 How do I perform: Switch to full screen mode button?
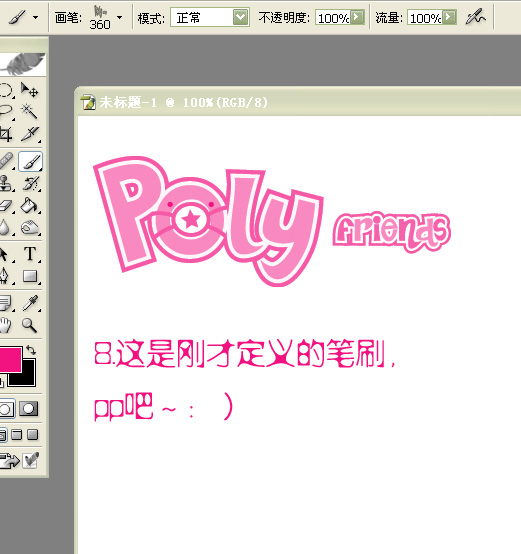tap(32, 434)
